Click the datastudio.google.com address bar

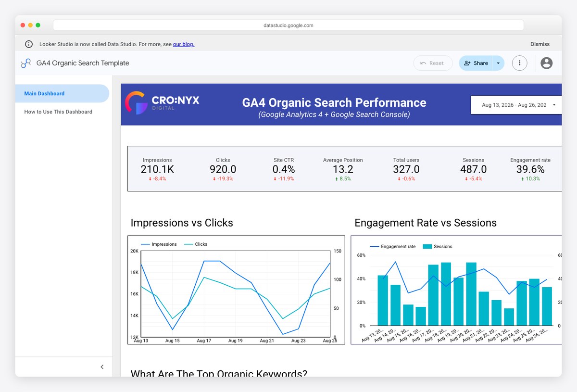288,25
